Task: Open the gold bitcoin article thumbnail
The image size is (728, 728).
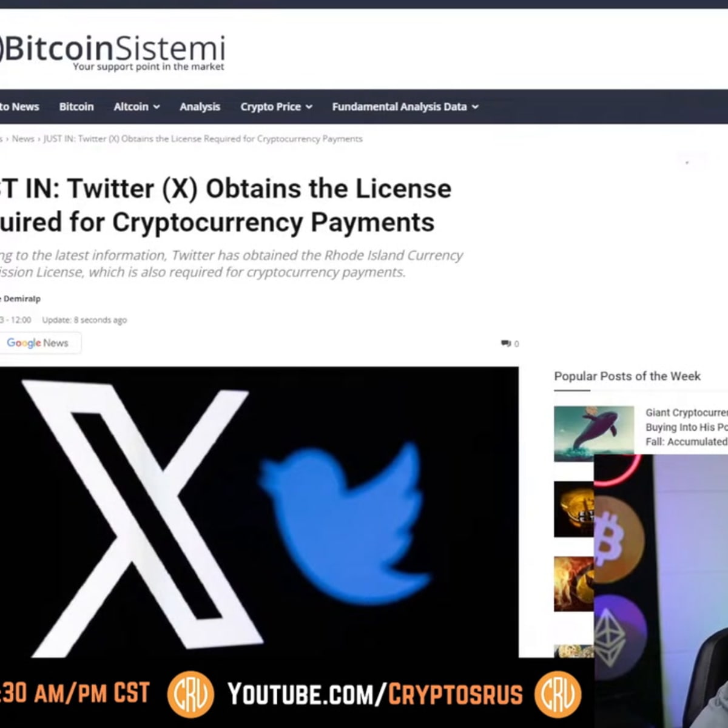Action: pos(574,510)
